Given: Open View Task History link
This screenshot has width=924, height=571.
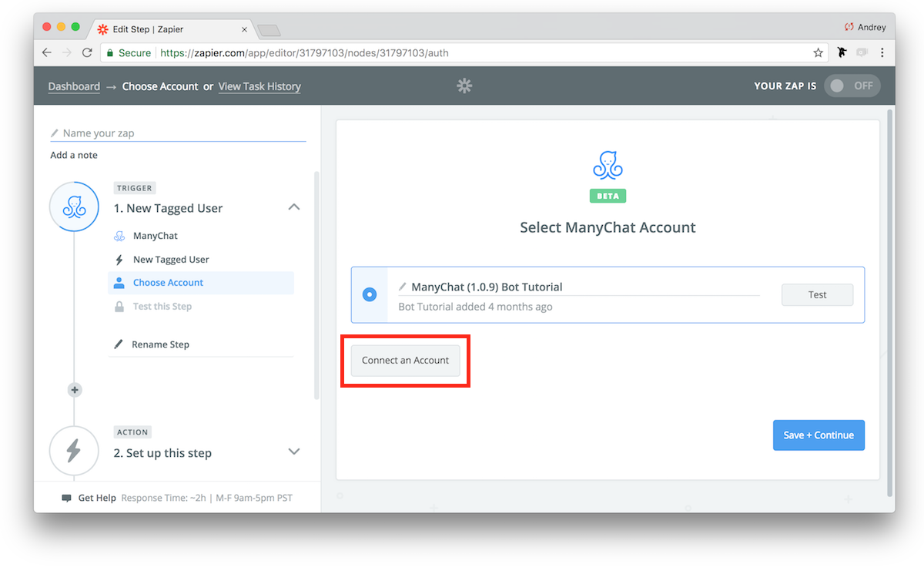Looking at the screenshot, I should pyautogui.click(x=259, y=86).
